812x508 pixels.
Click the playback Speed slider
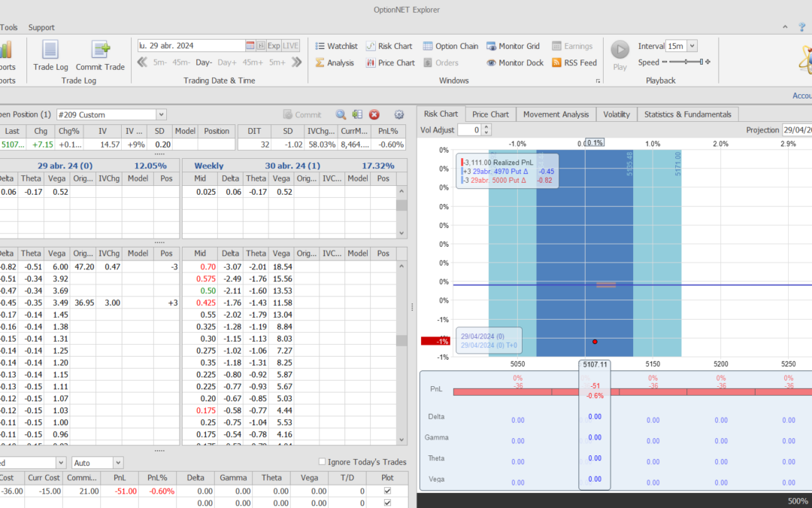tap(685, 62)
